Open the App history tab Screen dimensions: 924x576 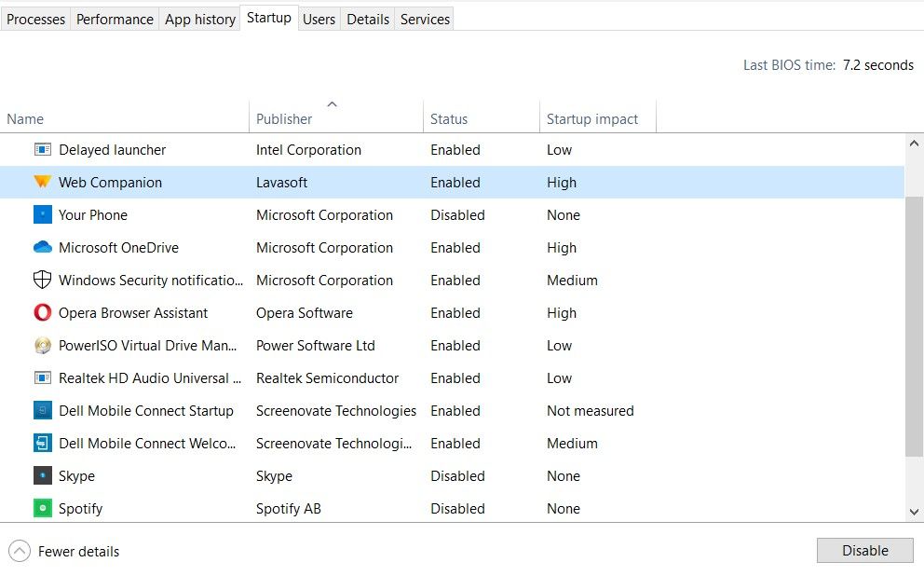tap(199, 19)
